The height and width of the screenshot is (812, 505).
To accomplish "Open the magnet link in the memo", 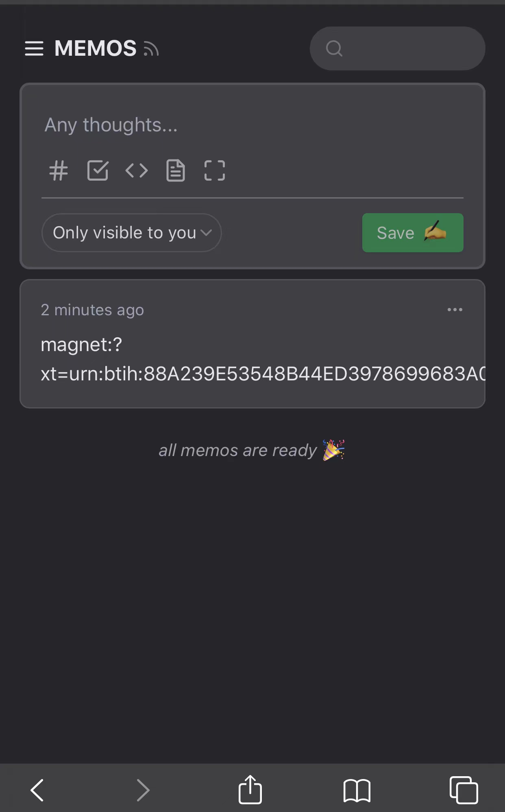I will pyautogui.click(x=263, y=359).
